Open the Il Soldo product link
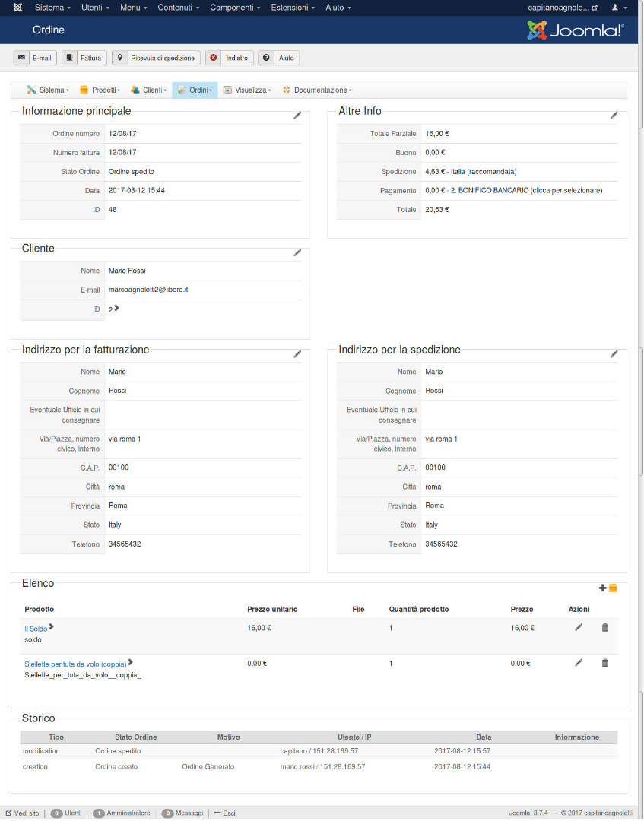 pyautogui.click(x=36, y=629)
